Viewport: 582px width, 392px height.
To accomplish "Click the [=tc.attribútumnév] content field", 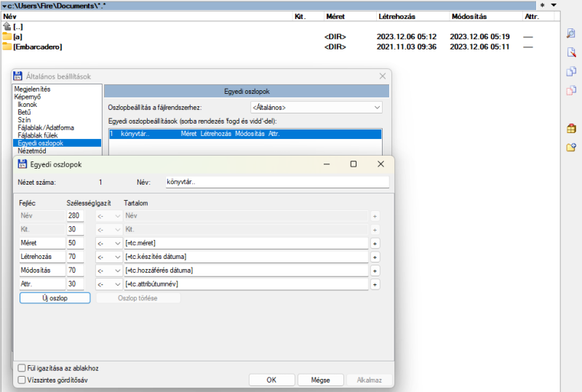I will tap(246, 284).
